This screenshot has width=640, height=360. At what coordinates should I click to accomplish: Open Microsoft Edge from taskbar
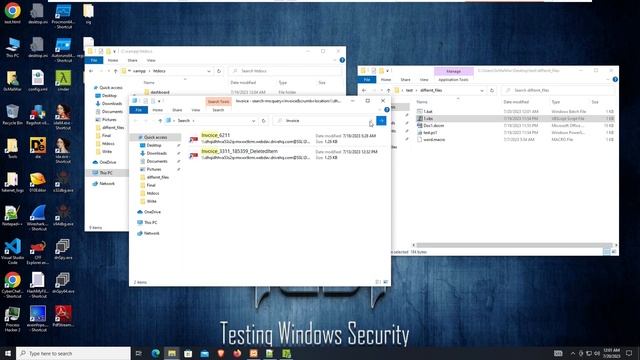click(156, 353)
